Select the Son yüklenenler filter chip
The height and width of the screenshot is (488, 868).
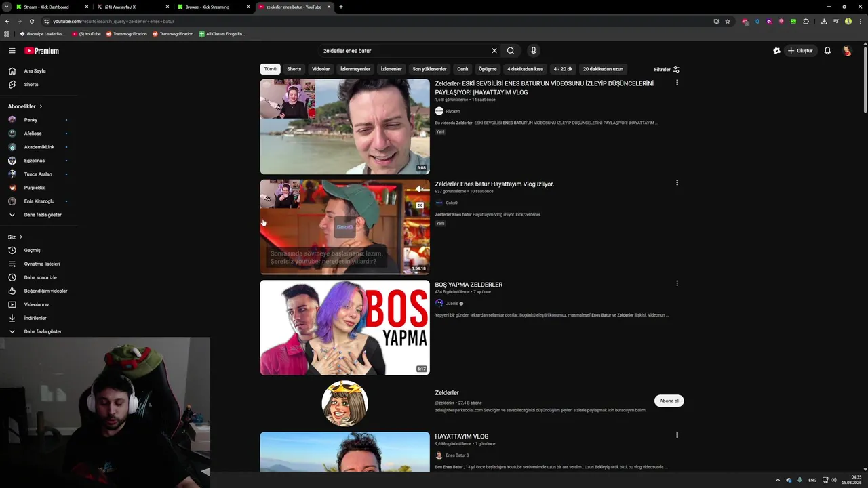pyautogui.click(x=429, y=69)
